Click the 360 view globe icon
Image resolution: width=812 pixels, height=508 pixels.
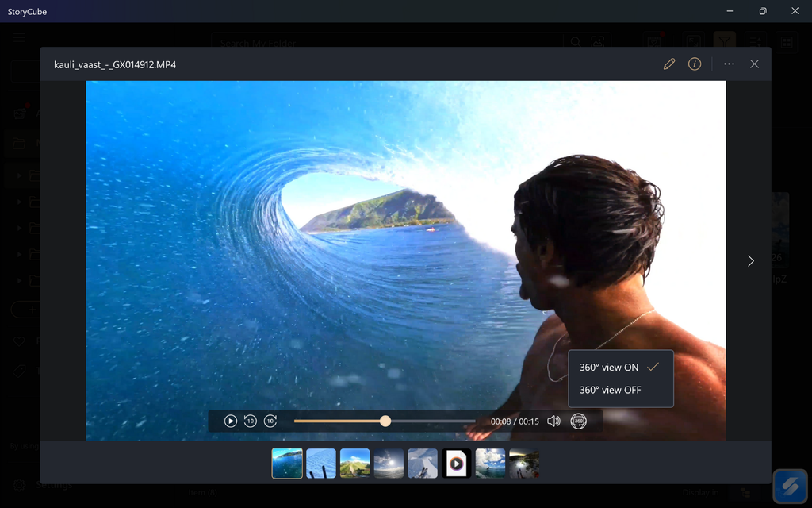pyautogui.click(x=578, y=421)
